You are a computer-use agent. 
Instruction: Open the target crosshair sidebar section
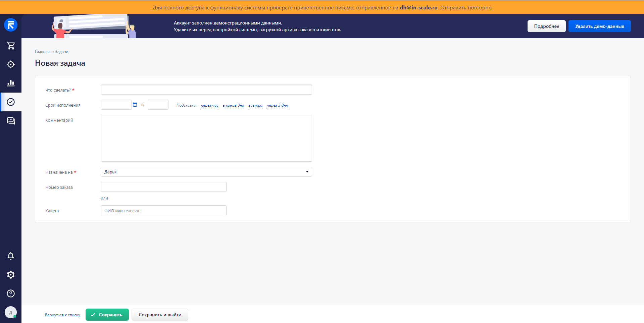coord(11,64)
